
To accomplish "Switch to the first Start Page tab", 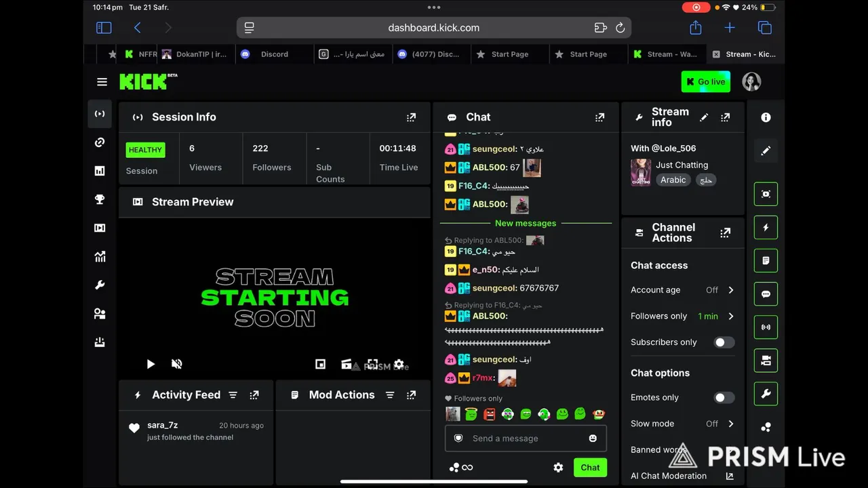I will [x=509, y=54].
